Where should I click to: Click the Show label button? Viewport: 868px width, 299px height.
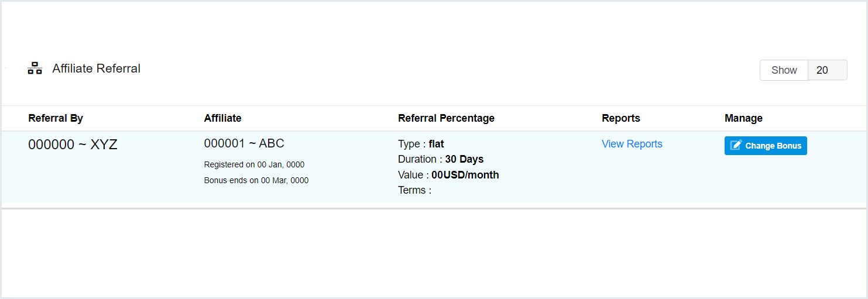(784, 70)
